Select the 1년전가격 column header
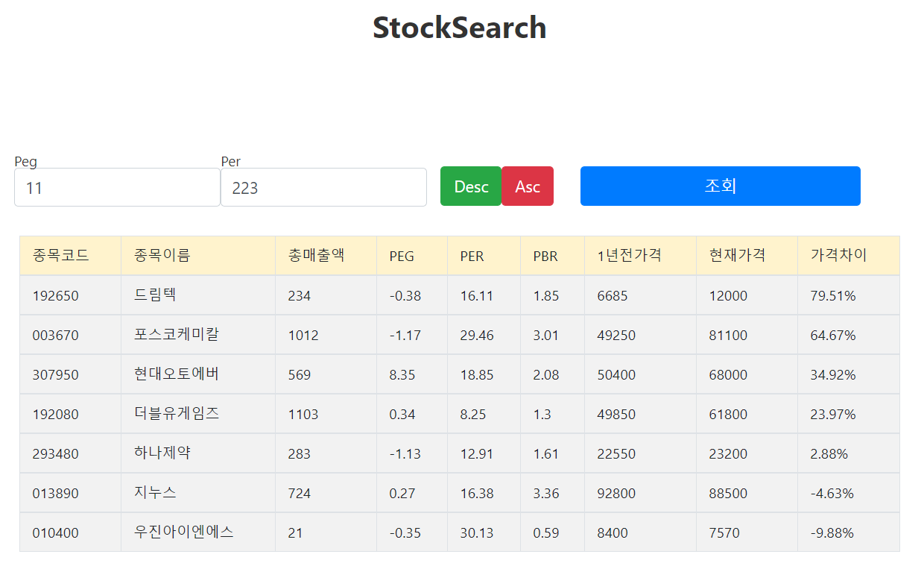The height and width of the screenshot is (566, 924). click(x=629, y=256)
